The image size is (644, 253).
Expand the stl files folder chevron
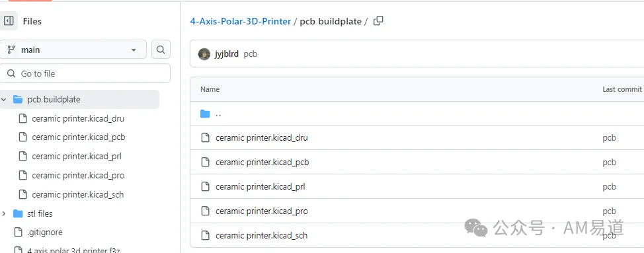tap(4, 213)
